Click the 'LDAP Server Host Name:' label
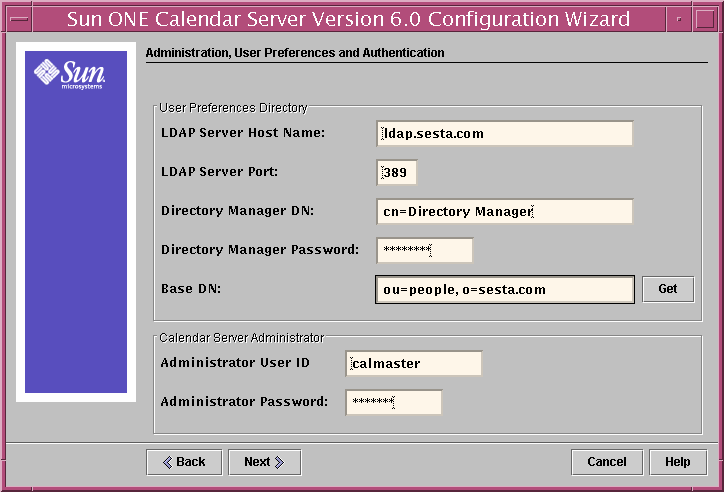This screenshot has width=724, height=492. [x=243, y=133]
